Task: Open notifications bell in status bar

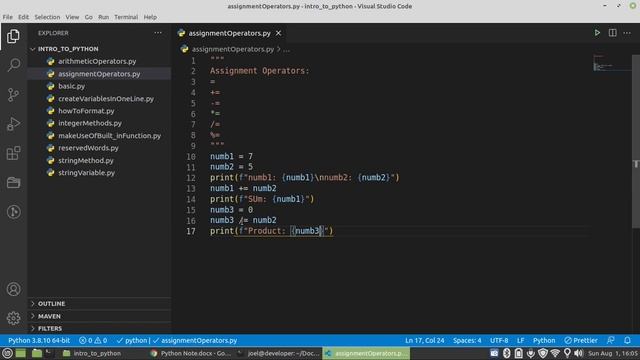Action: (x=627, y=340)
